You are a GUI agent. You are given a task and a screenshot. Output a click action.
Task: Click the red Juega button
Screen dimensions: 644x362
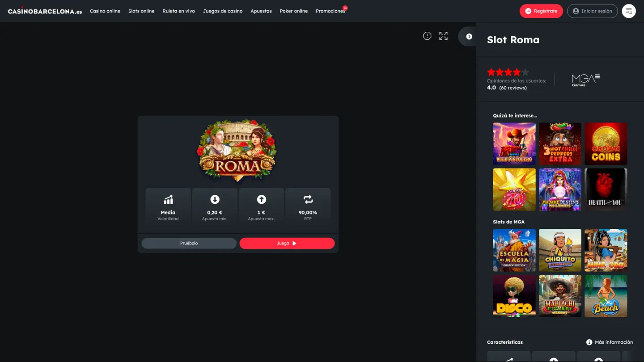[x=287, y=243]
